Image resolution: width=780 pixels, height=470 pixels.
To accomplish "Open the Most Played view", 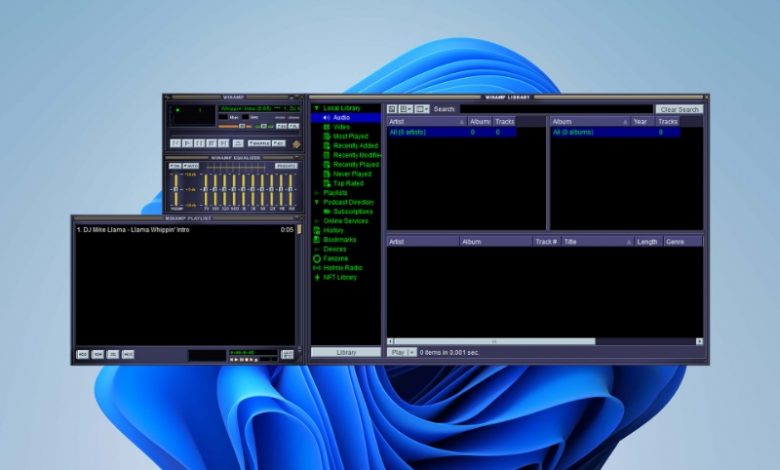I will click(350, 136).
